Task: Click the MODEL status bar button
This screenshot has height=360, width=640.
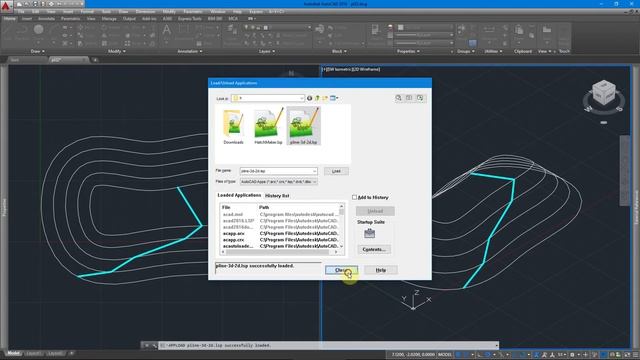Action: point(444,355)
